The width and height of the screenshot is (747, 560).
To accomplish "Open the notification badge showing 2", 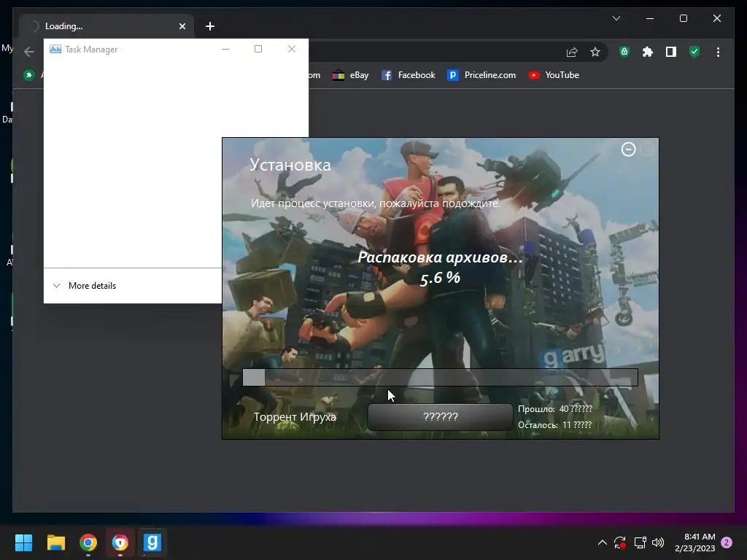I will coord(727,542).
